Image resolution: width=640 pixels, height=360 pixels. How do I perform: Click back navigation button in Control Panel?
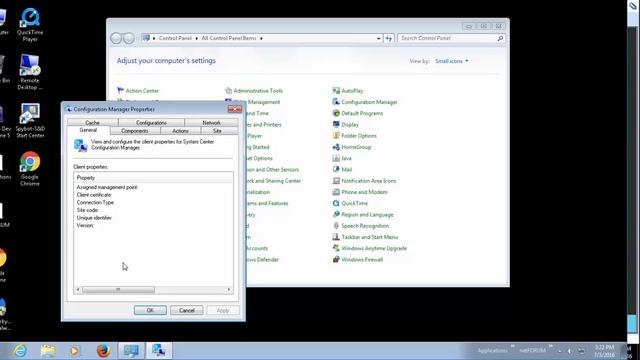(116, 38)
